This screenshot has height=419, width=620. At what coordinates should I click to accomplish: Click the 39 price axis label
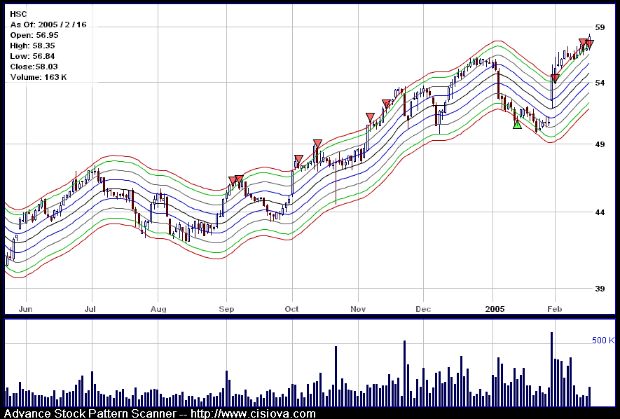tap(600, 289)
